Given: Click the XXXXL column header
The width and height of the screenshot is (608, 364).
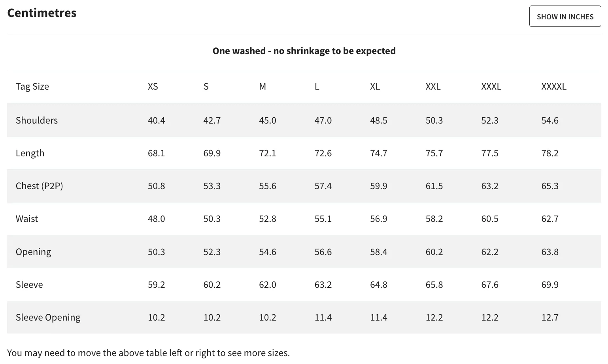Looking at the screenshot, I should 554,86.
